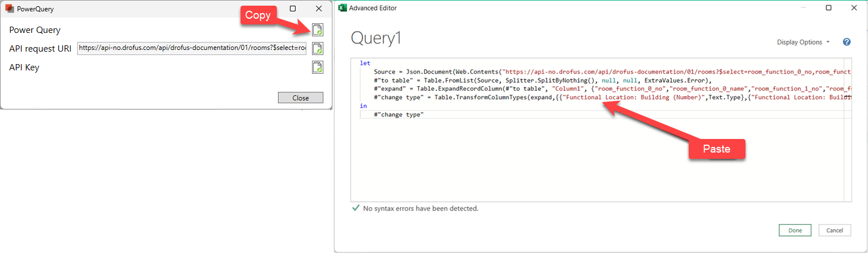Copy the API request URI
Viewport: 868px width, 253px height.
tap(318, 49)
